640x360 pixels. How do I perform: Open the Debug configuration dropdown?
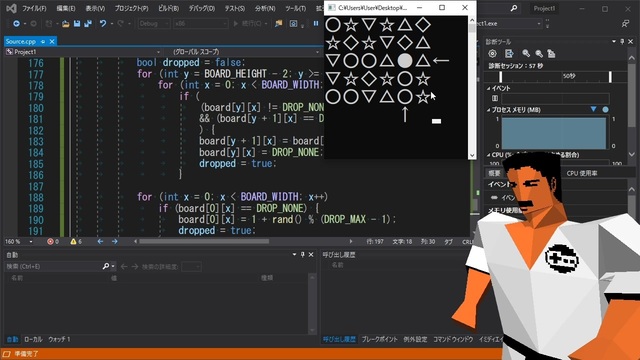[154, 24]
